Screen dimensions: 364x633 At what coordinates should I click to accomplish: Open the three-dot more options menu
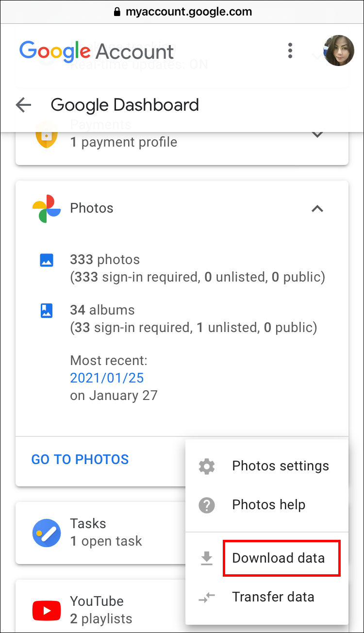[290, 50]
